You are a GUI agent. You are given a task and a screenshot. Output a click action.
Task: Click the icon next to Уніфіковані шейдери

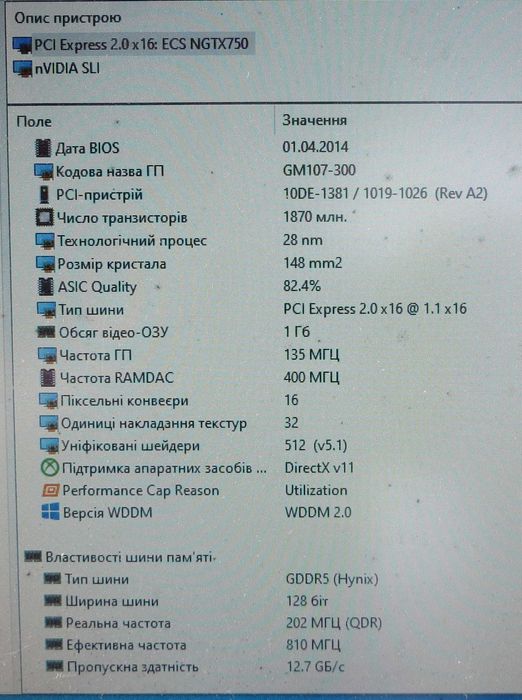point(49,446)
